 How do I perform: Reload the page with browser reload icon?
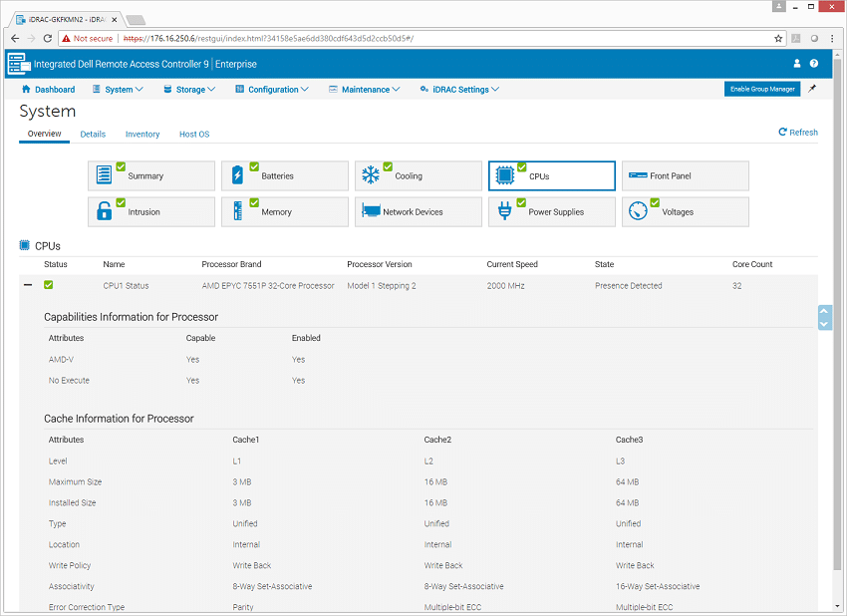(48, 38)
